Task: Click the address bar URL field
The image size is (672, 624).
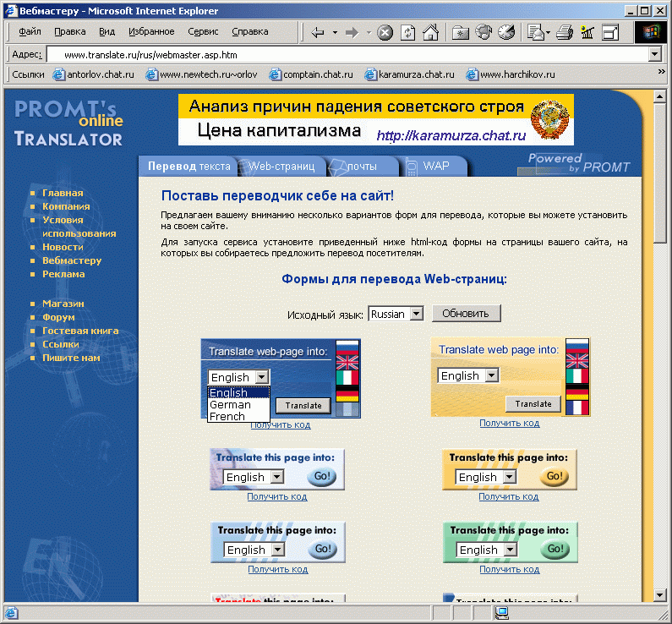Action: (348, 55)
